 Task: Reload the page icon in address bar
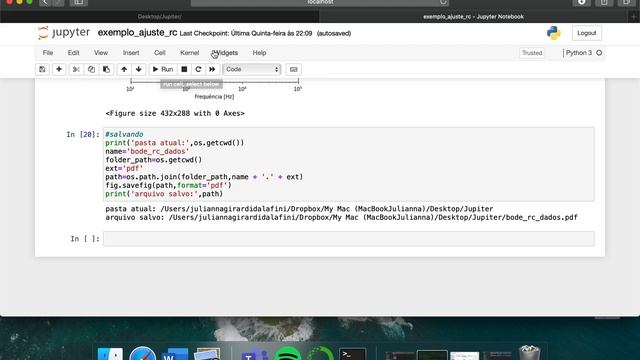pyautogui.click(x=443, y=2)
